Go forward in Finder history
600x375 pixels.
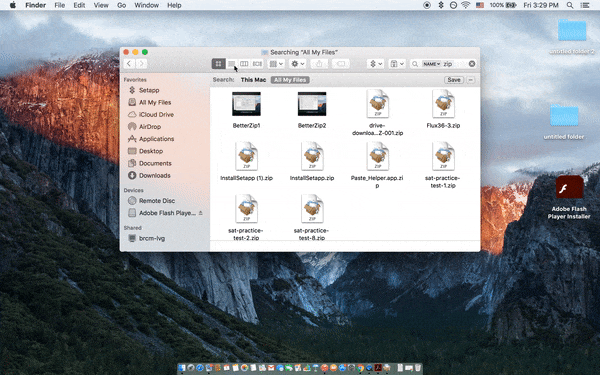[x=142, y=64]
